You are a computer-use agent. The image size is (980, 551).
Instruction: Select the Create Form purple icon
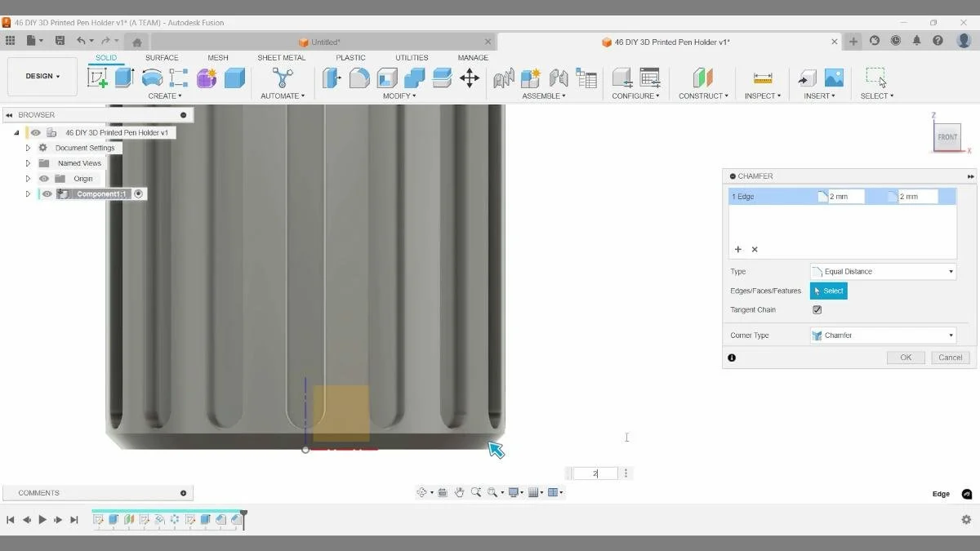(x=207, y=78)
